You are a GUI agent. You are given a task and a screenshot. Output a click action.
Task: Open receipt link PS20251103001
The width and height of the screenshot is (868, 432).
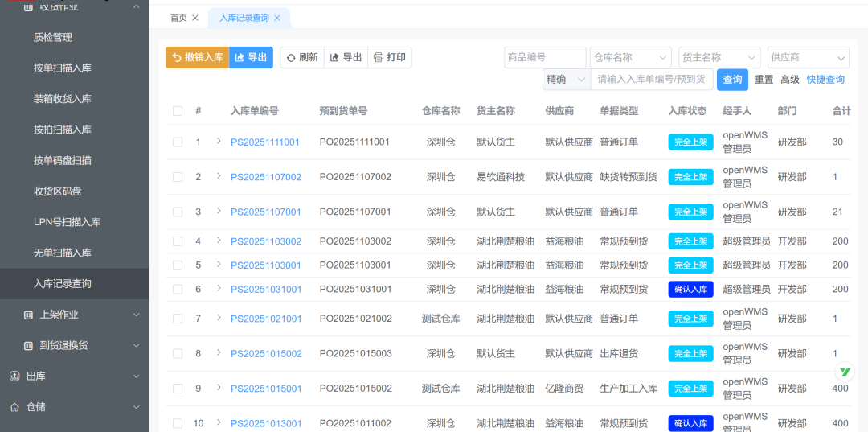point(266,265)
